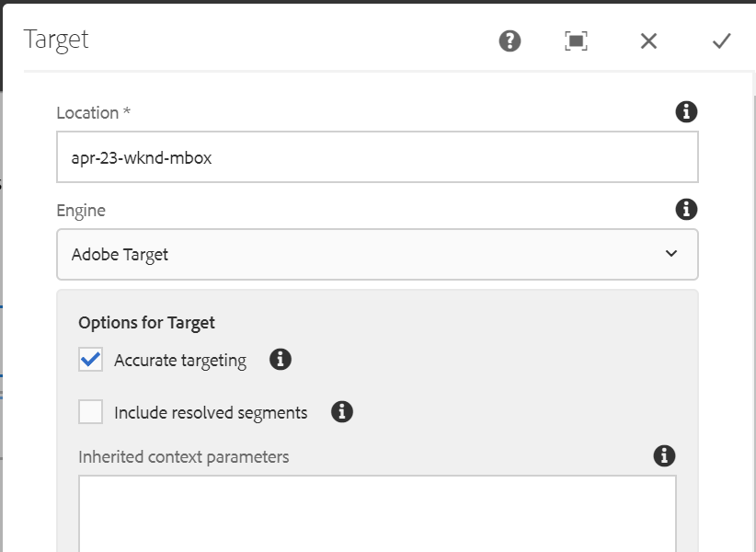The height and width of the screenshot is (552, 756).
Task: Show info tooltip for the Engine field
Action: coord(686,210)
